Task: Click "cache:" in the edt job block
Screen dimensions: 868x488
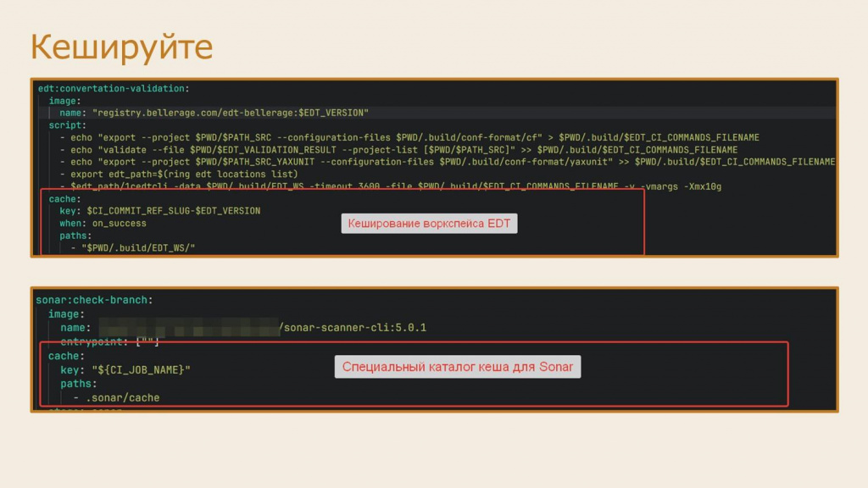Action: [64, 198]
